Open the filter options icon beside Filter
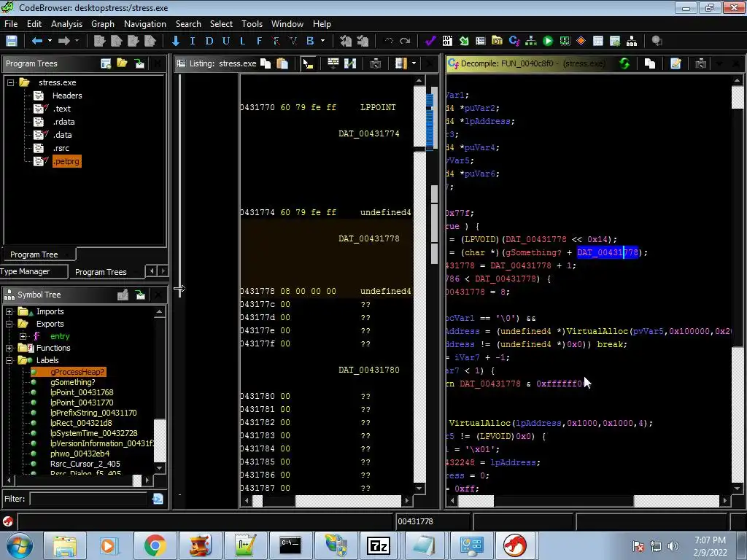This screenshot has height=560, width=747. tap(158, 499)
